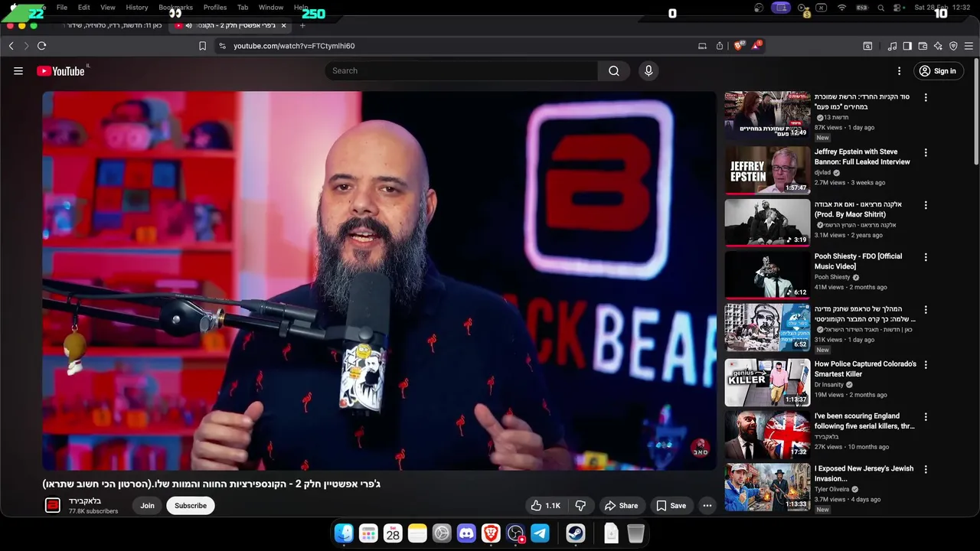Open the Profiles menu
Image resolution: width=980 pixels, height=551 pixels.
pyautogui.click(x=215, y=7)
